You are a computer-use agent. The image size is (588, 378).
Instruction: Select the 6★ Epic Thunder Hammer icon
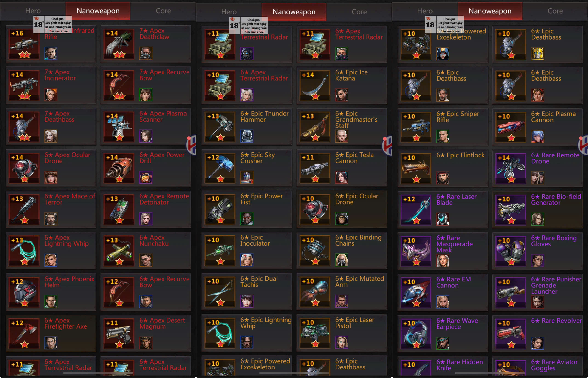click(x=220, y=127)
